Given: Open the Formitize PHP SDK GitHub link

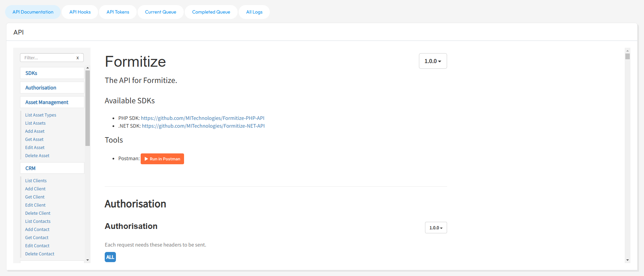Looking at the screenshot, I should pos(203,118).
